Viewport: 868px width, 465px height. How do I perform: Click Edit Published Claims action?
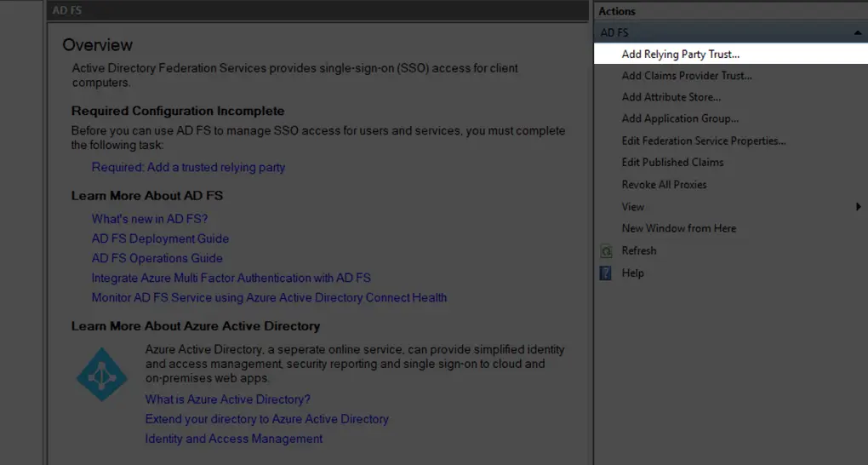(x=672, y=163)
